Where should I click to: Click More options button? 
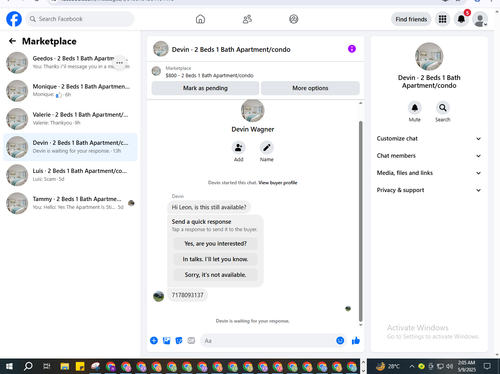[310, 88]
